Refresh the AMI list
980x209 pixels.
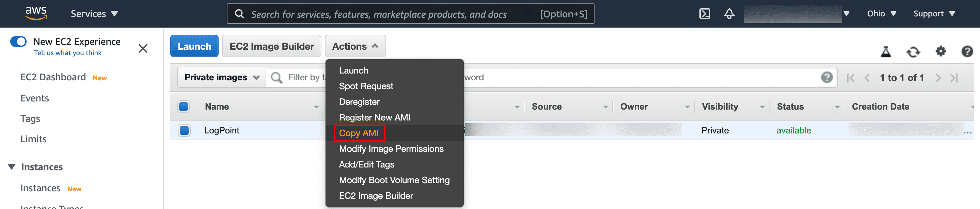(x=913, y=51)
